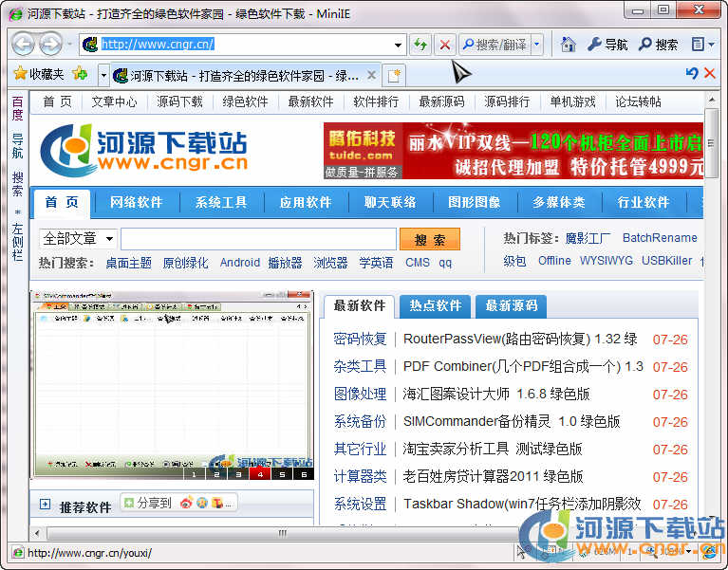The image size is (728, 570).
Task: Open the 密码恢复 category link
Action: [360, 339]
